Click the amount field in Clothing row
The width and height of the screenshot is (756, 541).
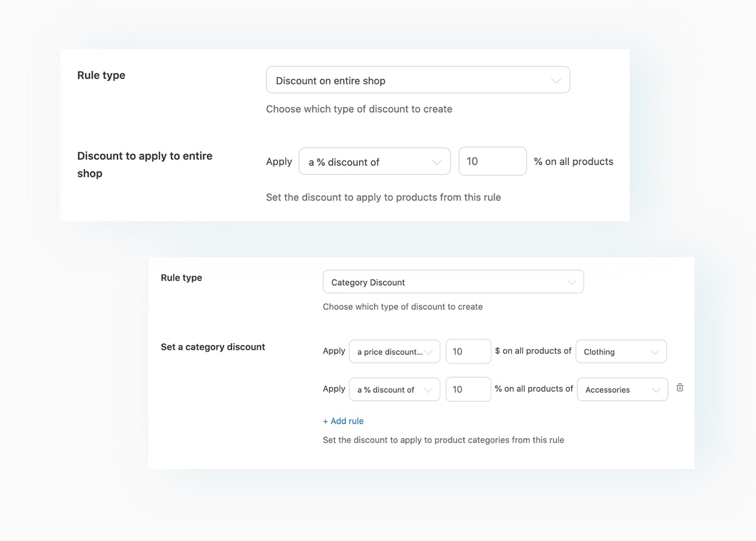(468, 351)
